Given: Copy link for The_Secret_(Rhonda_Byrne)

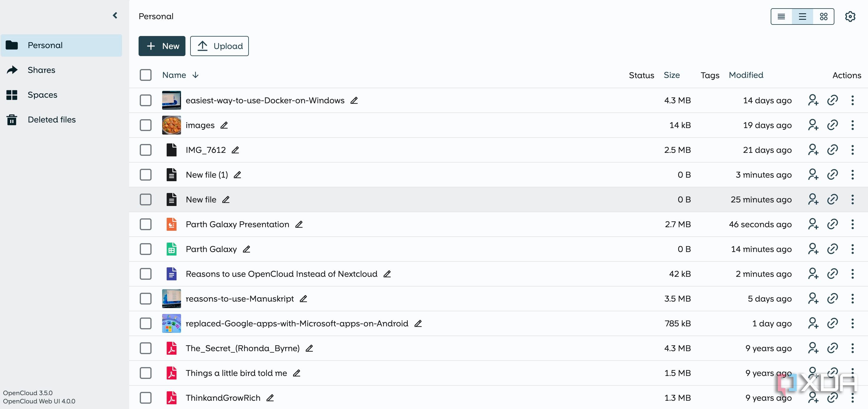Looking at the screenshot, I should click(x=832, y=348).
